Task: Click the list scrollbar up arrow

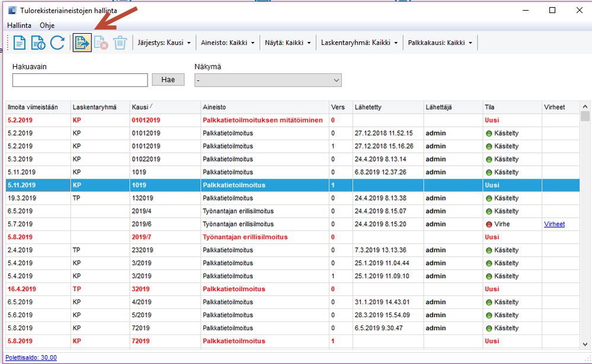Action: tap(585, 107)
